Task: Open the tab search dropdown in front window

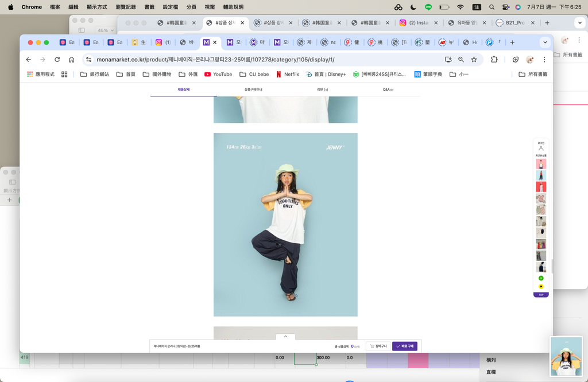Action: click(x=546, y=42)
